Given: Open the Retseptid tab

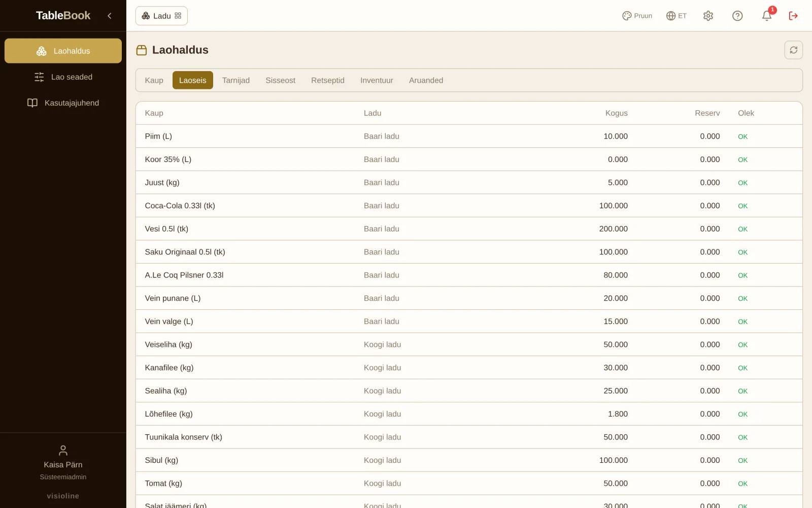Looking at the screenshot, I should pyautogui.click(x=328, y=80).
